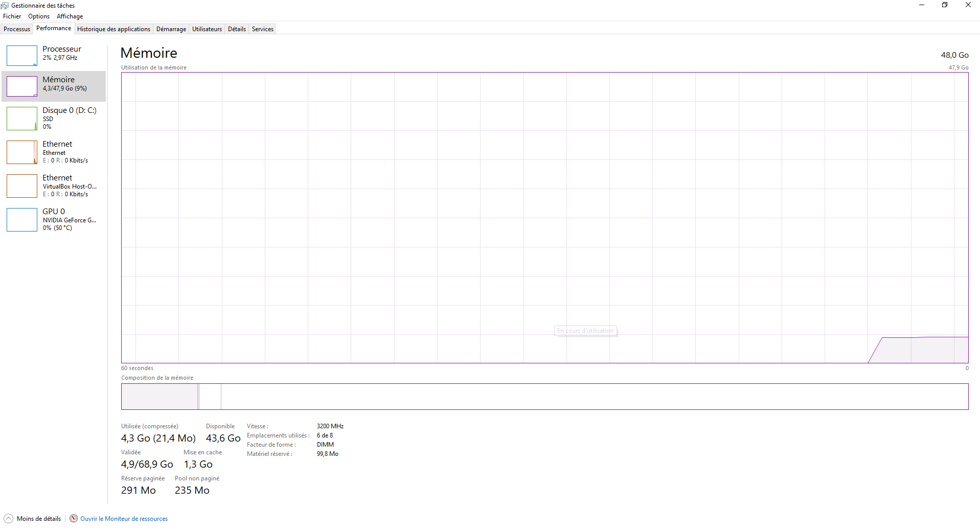Click the Réserve paginée label
This screenshot has height=530, width=980.
[x=143, y=478]
